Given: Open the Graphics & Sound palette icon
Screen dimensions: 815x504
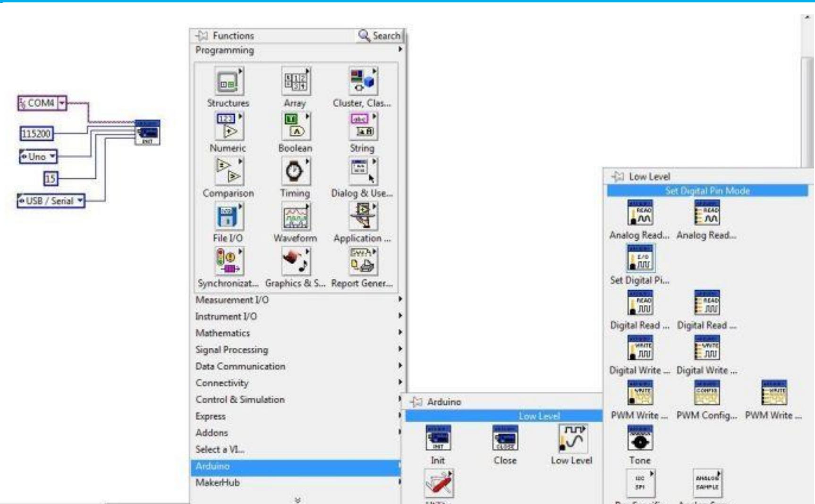Looking at the screenshot, I should coord(296,261).
